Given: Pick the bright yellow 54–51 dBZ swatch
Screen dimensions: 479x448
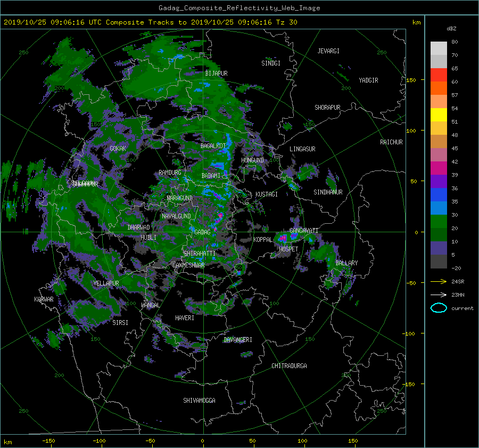Looking at the screenshot, I should (x=439, y=115).
